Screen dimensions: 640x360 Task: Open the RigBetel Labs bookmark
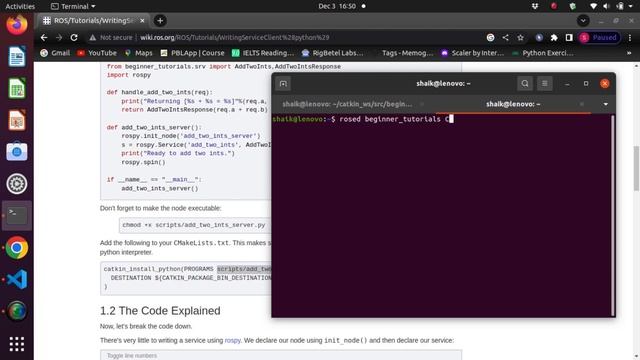332,53
